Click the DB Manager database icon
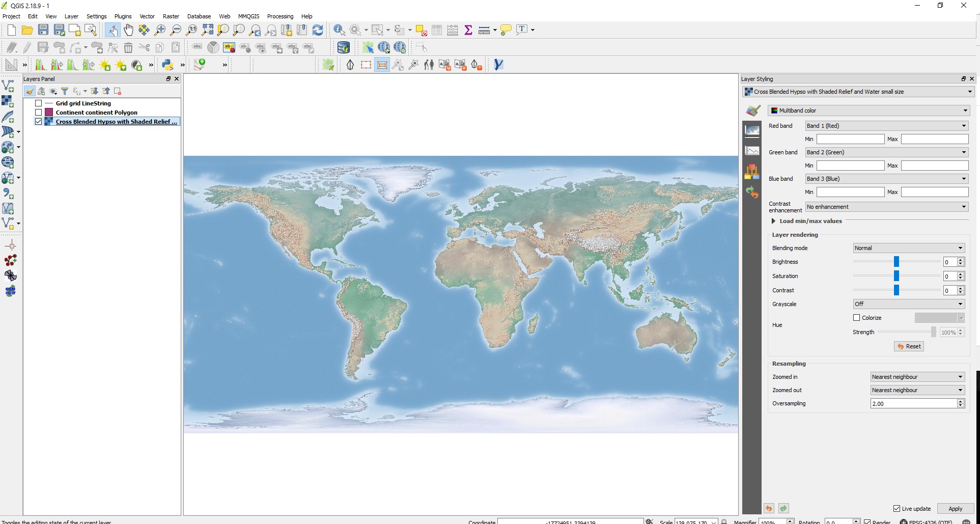Screen dimensions: 980x524 [344, 47]
